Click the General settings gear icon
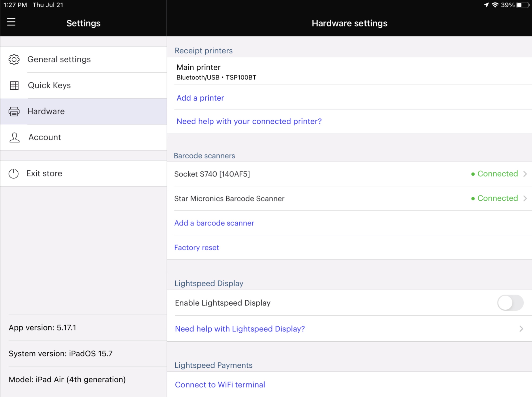This screenshot has width=532, height=397. 14,59
